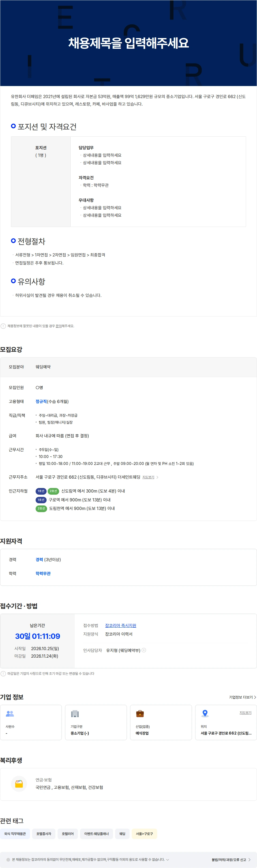
Task: Expand the copyright notice dropdown arrow
Action: pyautogui.click(x=168, y=860)
